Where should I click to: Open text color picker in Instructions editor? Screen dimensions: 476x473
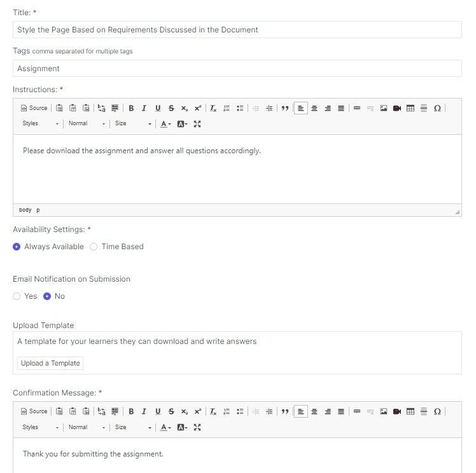point(165,124)
